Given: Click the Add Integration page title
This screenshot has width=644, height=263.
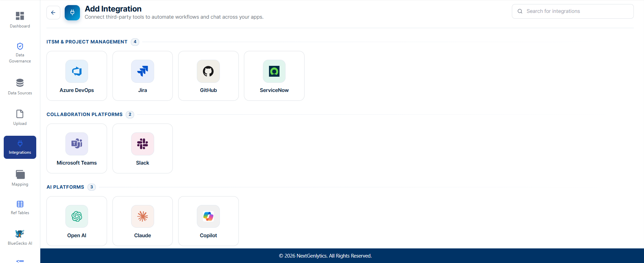Looking at the screenshot, I should pos(113,9).
